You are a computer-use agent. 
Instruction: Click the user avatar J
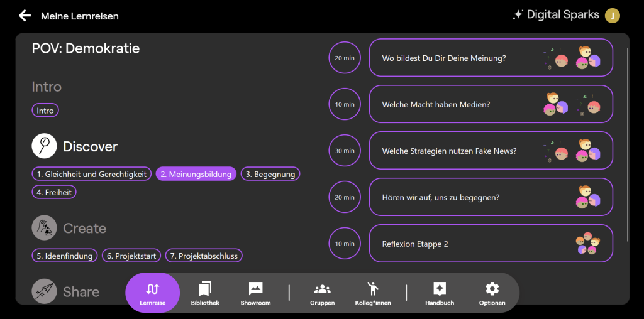coord(612,16)
